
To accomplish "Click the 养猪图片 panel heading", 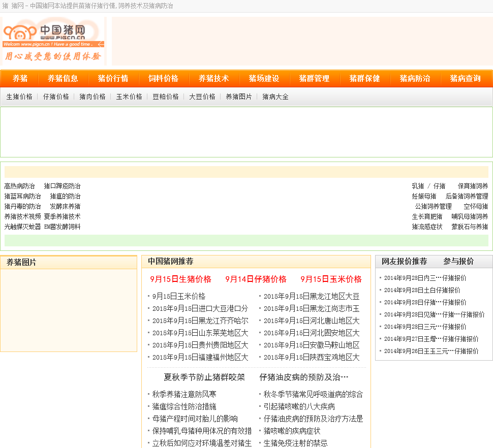I will tap(21, 262).
